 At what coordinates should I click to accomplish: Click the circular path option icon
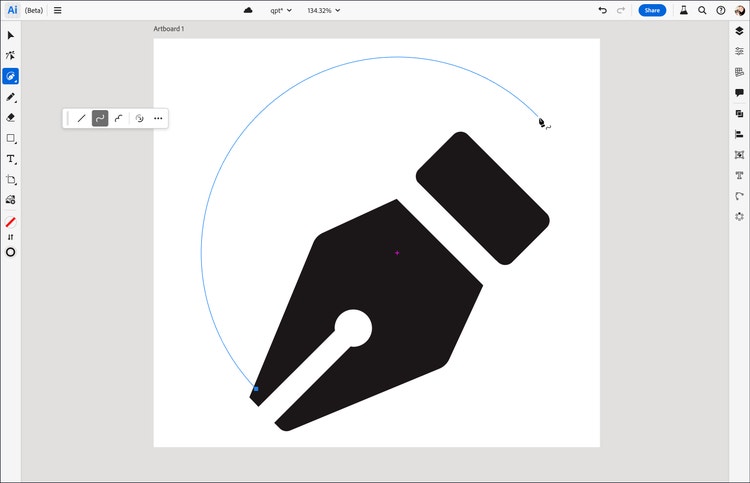[x=140, y=118]
